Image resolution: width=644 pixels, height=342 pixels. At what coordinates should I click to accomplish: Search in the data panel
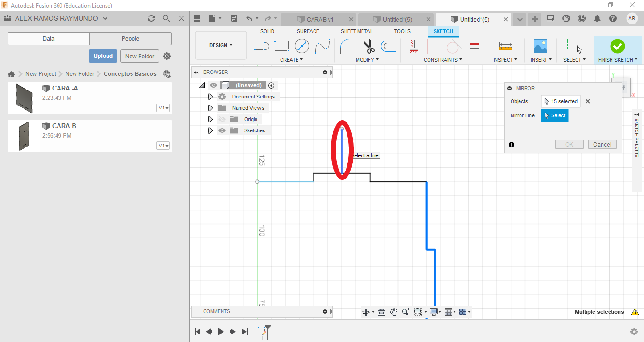tap(166, 18)
